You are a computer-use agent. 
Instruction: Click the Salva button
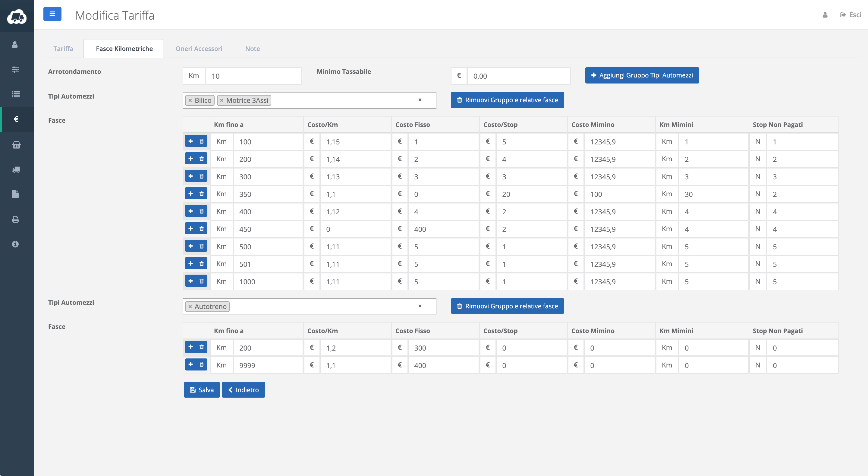(x=202, y=390)
